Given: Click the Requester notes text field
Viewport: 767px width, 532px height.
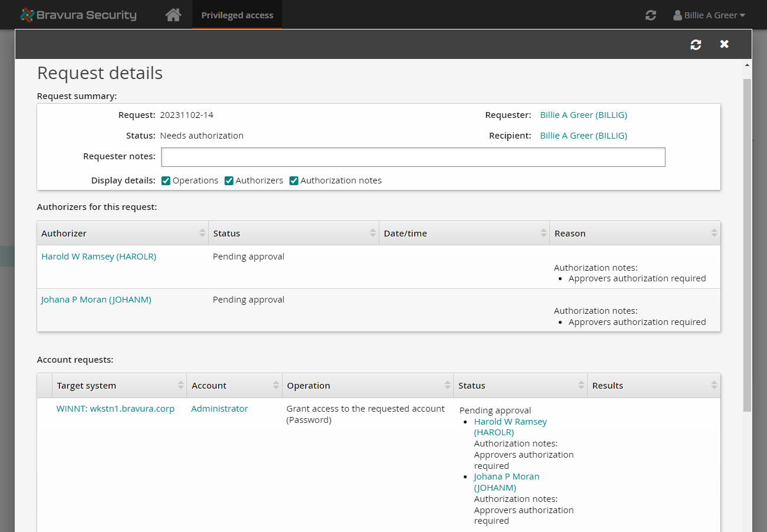Looking at the screenshot, I should (413, 157).
